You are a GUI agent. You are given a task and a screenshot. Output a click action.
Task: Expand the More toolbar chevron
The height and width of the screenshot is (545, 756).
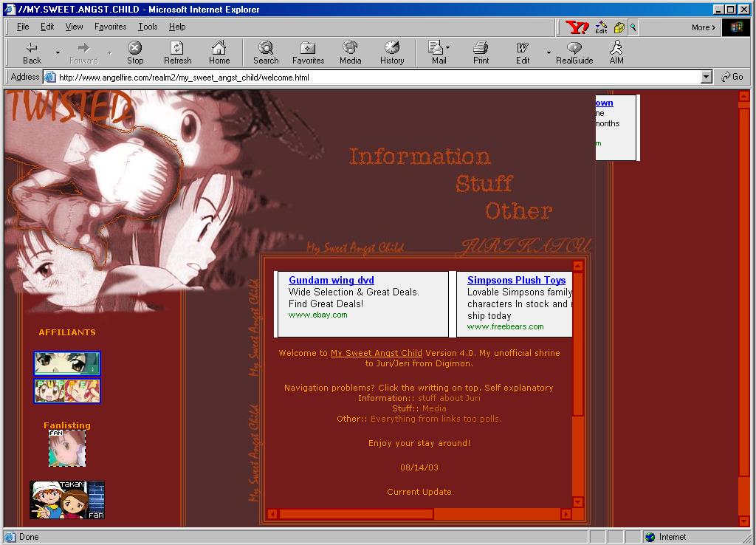704,27
